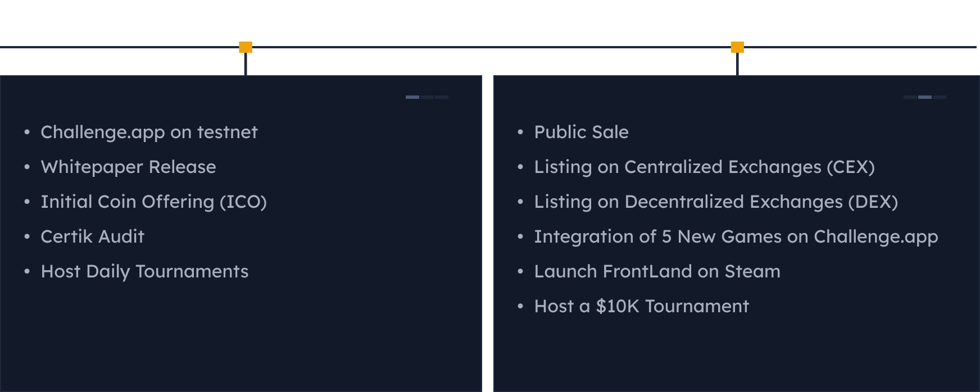
Task: Click "Challenge.app on testnet" item
Action: [x=149, y=132]
